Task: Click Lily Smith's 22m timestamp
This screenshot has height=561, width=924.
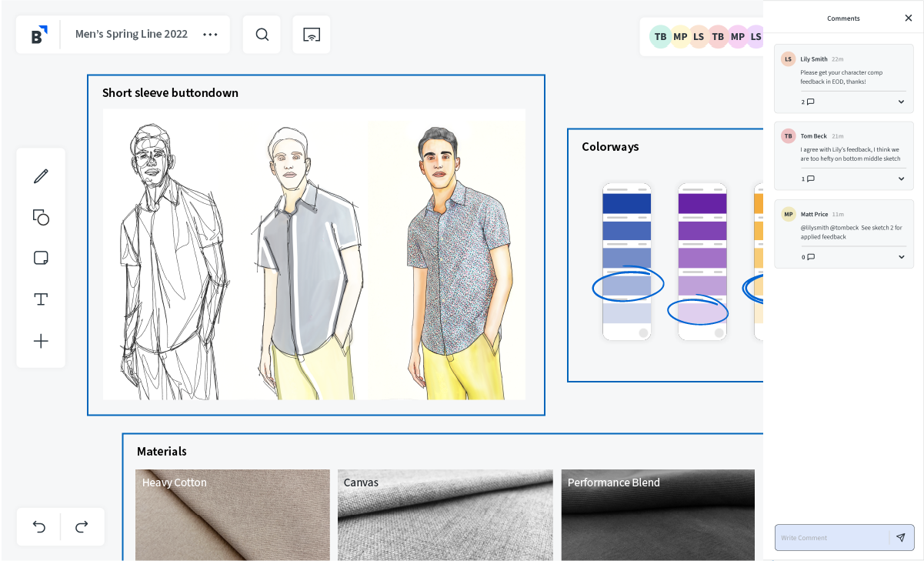Action: [x=837, y=58]
